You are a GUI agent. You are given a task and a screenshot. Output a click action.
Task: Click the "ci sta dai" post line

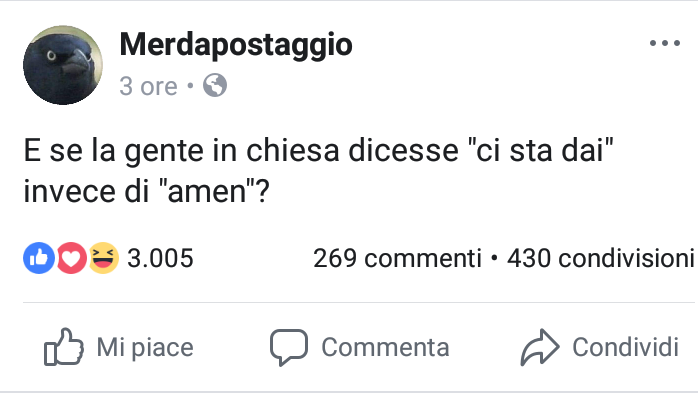coord(318,150)
